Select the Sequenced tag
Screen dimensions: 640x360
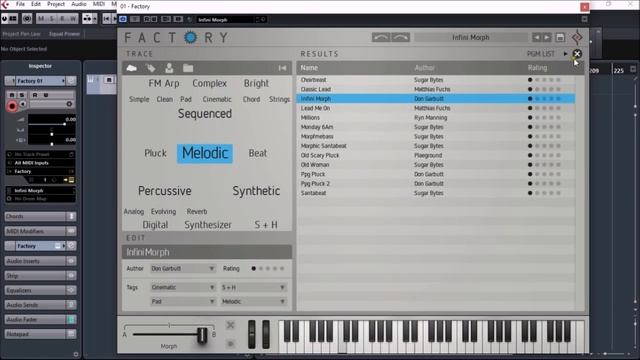[204, 114]
